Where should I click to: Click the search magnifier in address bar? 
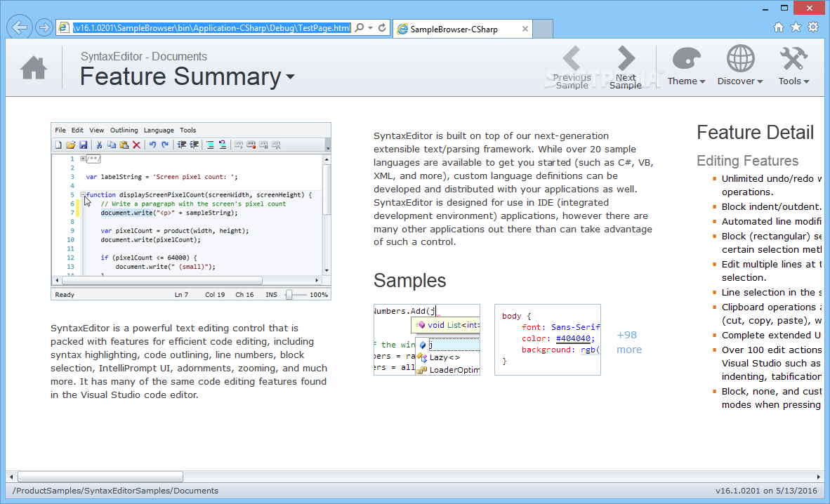[x=360, y=27]
